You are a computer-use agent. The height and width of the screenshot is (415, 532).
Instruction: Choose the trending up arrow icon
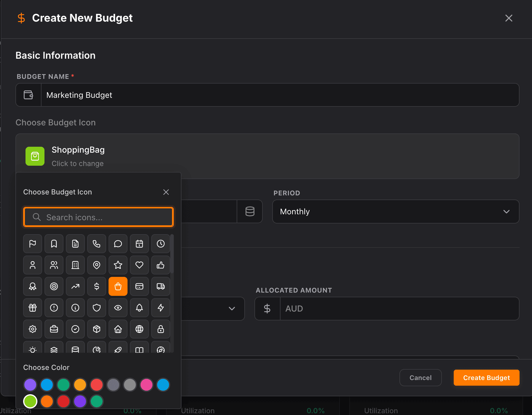tap(75, 286)
